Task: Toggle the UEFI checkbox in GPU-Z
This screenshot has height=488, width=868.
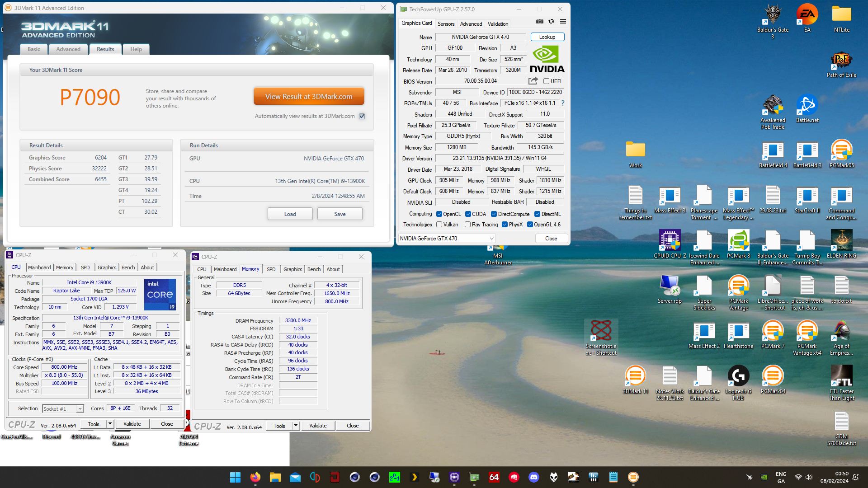Action: coord(546,81)
